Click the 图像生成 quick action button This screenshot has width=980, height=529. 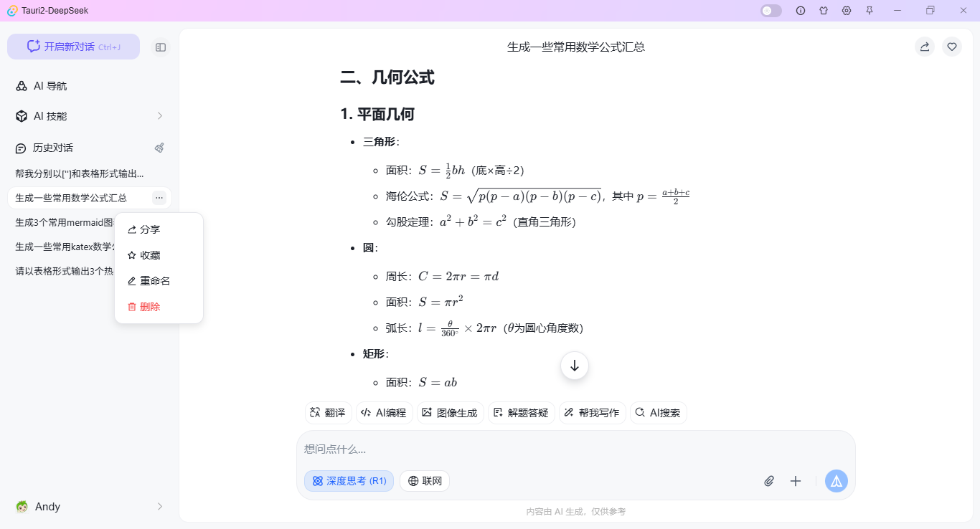point(450,413)
